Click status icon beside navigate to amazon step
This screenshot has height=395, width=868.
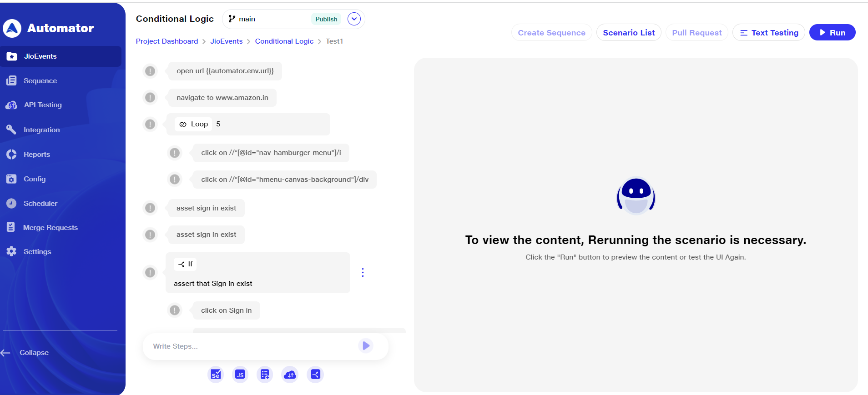[x=150, y=98]
